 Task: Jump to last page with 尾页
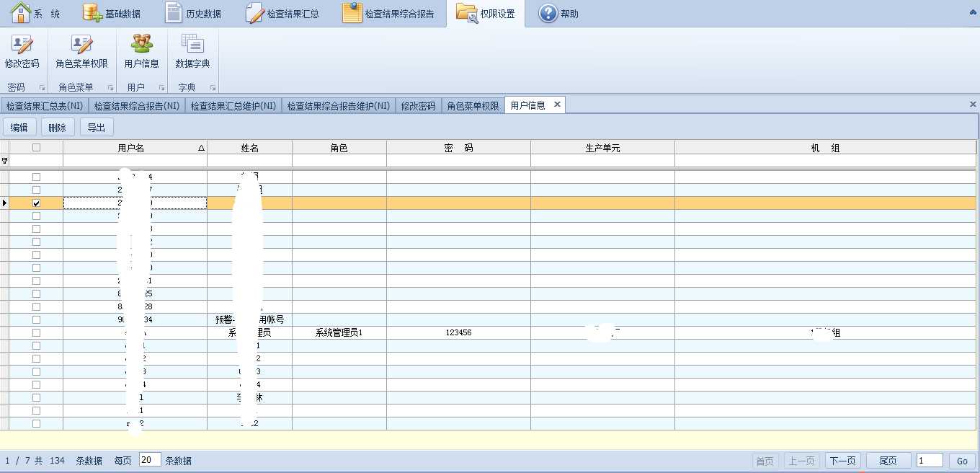888,461
